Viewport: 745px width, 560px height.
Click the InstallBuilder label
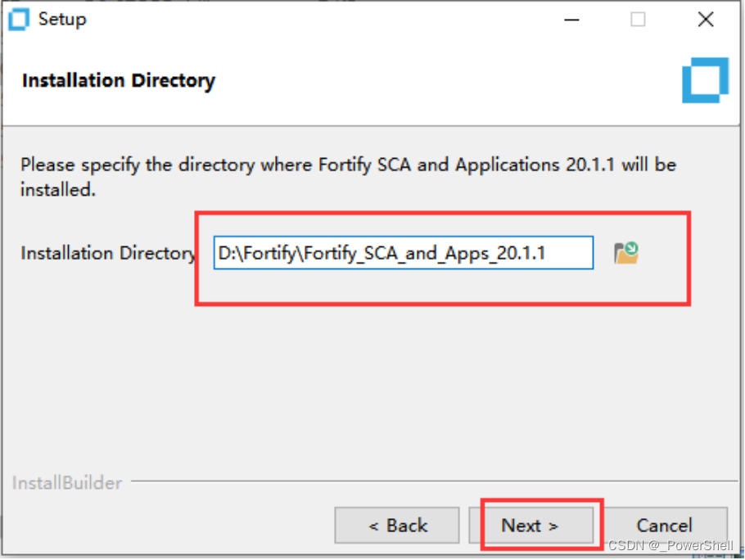coord(67,483)
